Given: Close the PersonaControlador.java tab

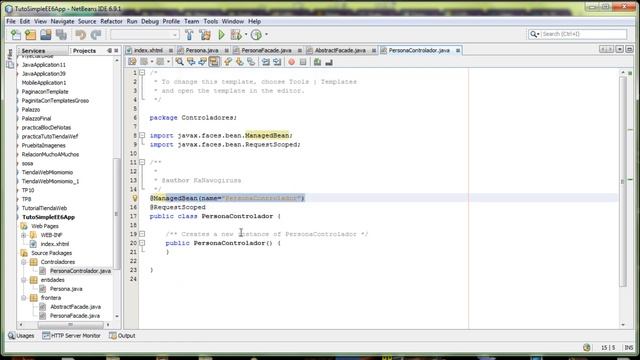Looking at the screenshot, I should [x=458, y=51].
